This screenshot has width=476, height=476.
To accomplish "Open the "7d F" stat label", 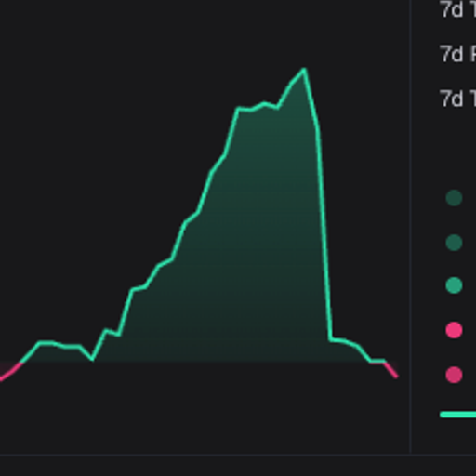I will coord(458,54).
